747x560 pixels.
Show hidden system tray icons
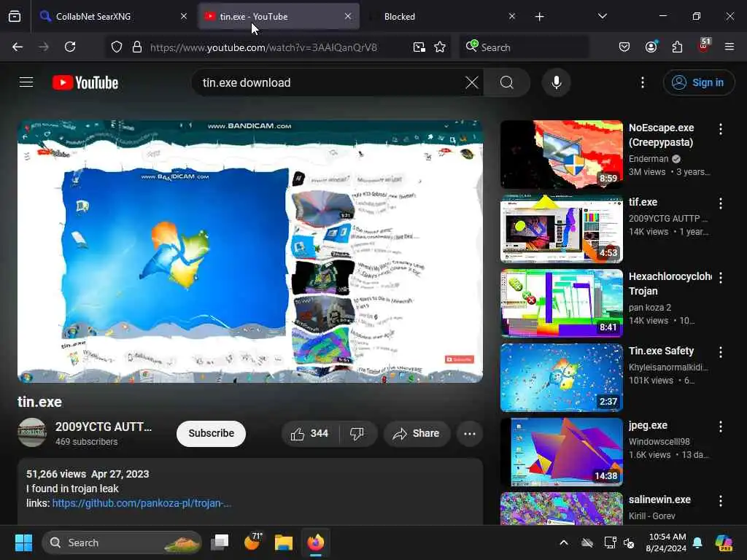pos(564,542)
